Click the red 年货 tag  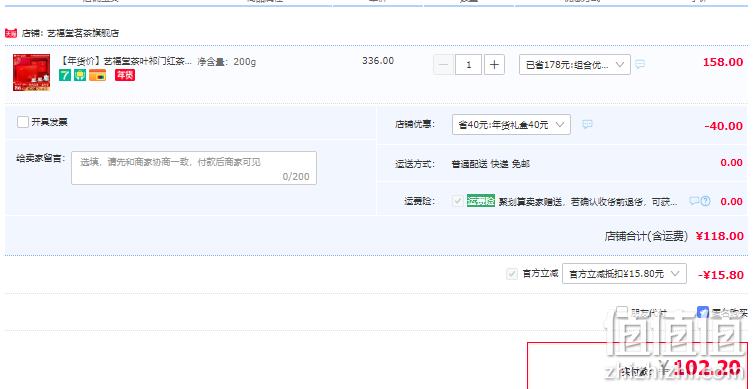(x=125, y=75)
